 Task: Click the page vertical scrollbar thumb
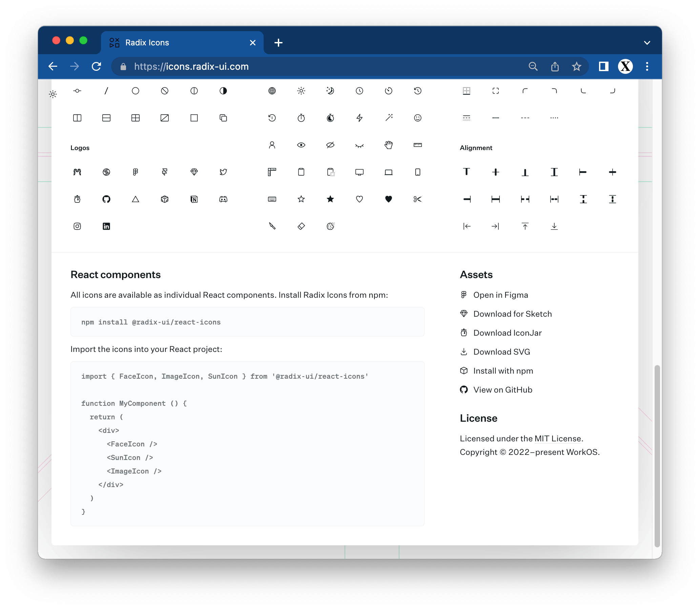coord(657,456)
